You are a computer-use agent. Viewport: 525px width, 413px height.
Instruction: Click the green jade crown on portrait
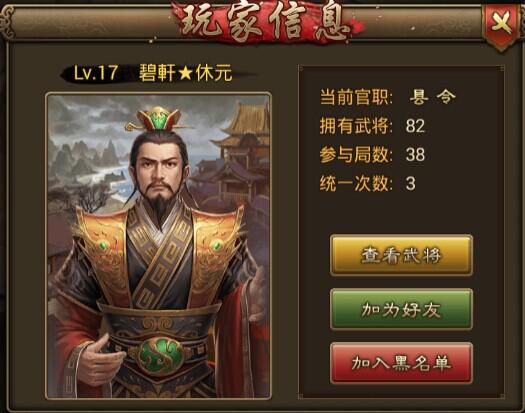pos(158,119)
